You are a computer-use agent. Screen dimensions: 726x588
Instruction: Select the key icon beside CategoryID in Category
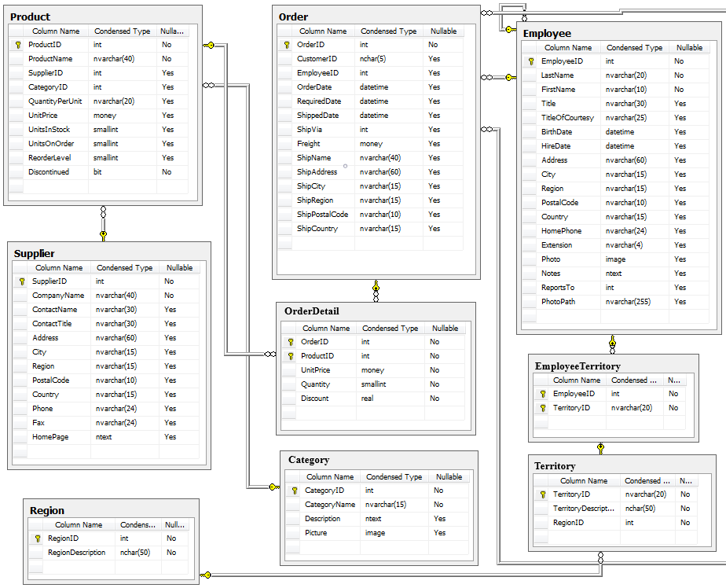(x=295, y=491)
